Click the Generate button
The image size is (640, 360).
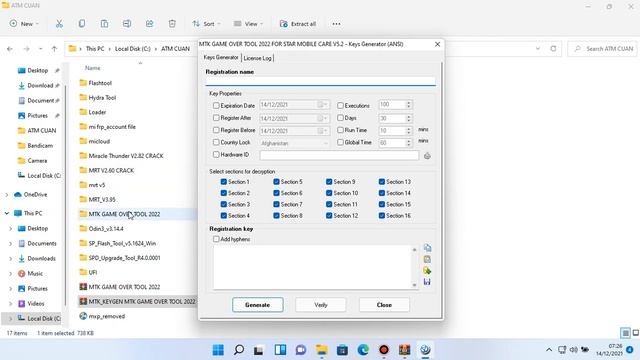click(258, 305)
